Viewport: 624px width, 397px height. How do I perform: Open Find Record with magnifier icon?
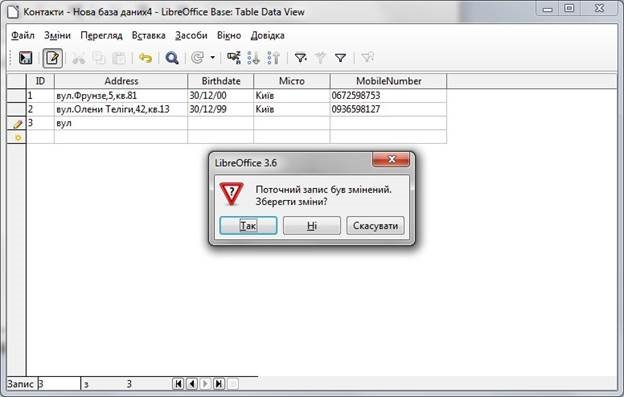click(x=172, y=58)
